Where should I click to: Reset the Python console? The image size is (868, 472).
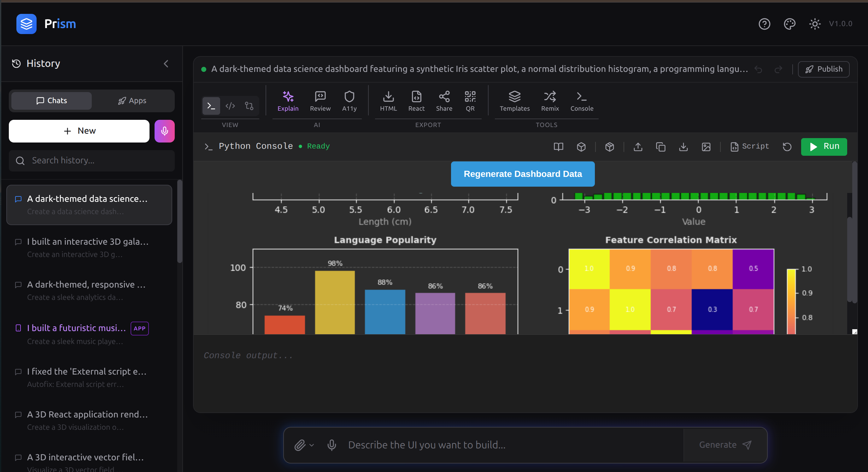coord(787,147)
